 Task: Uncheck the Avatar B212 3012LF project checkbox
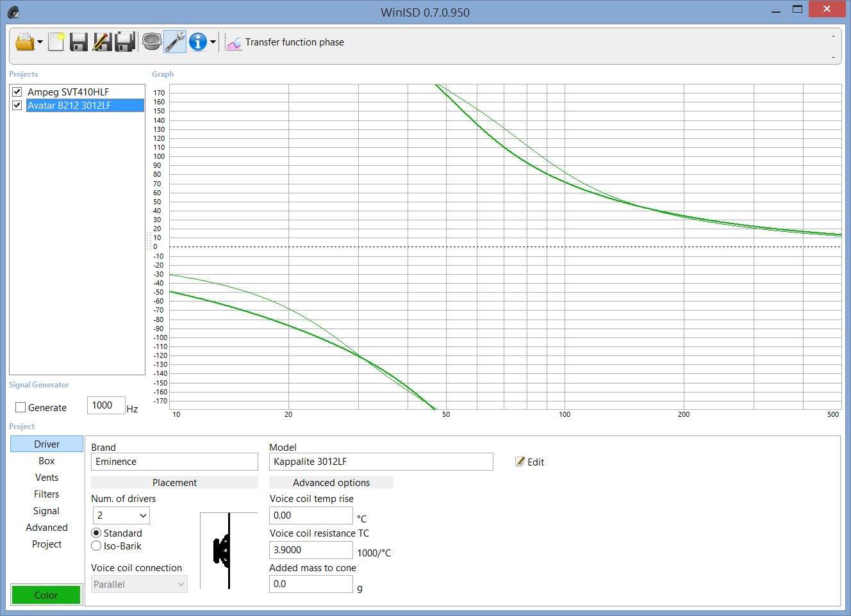coord(17,105)
